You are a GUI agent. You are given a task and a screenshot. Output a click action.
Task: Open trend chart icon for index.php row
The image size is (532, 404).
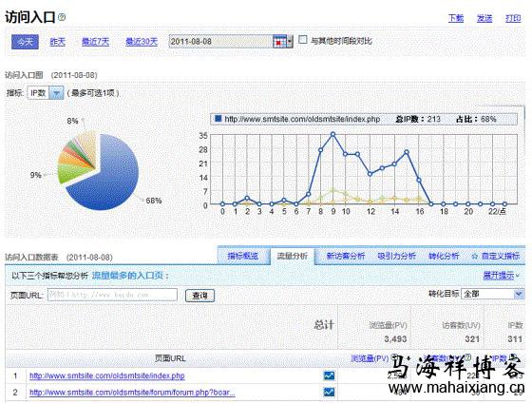point(329,375)
